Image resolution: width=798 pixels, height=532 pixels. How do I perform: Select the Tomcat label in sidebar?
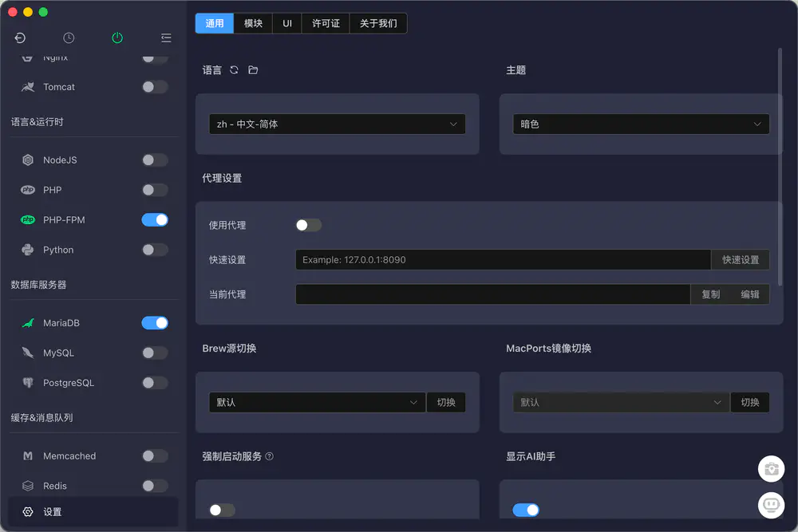tap(59, 87)
